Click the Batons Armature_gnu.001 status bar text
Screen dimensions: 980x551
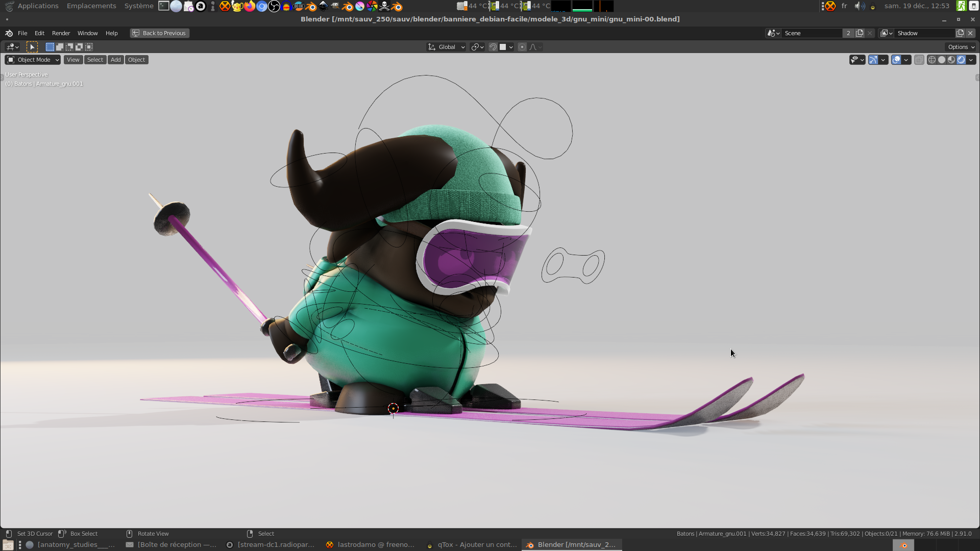[x=712, y=534]
